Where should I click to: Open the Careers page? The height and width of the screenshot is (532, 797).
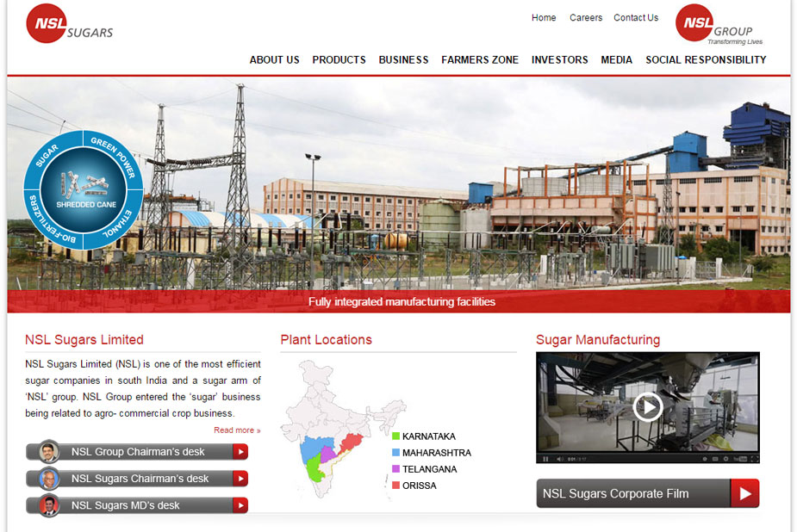(x=586, y=18)
